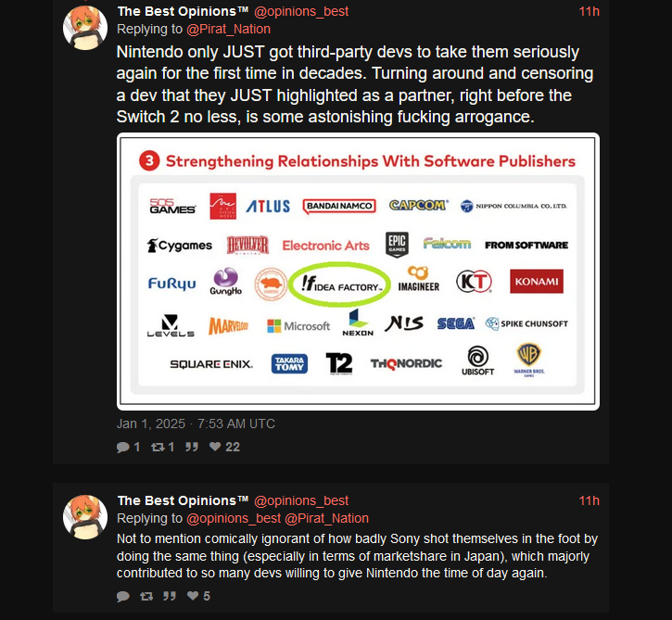
Task: Like the first tweet with heart icon
Action: point(215,447)
